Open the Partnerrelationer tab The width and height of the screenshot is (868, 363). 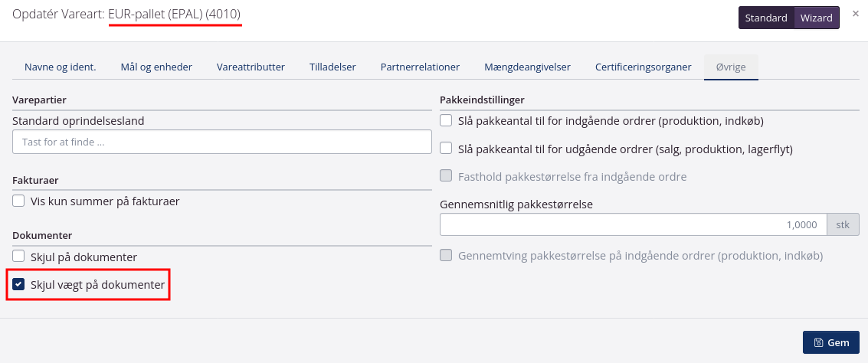(420, 67)
